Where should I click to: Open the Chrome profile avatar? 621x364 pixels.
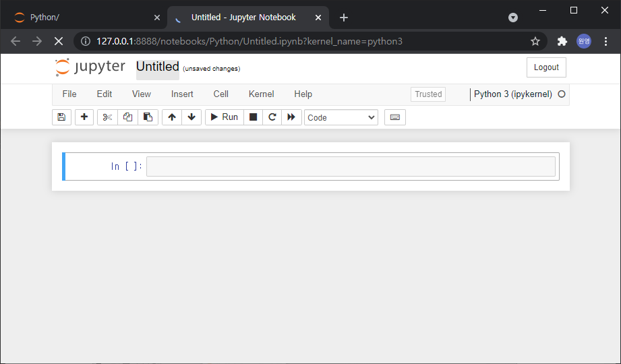click(584, 41)
